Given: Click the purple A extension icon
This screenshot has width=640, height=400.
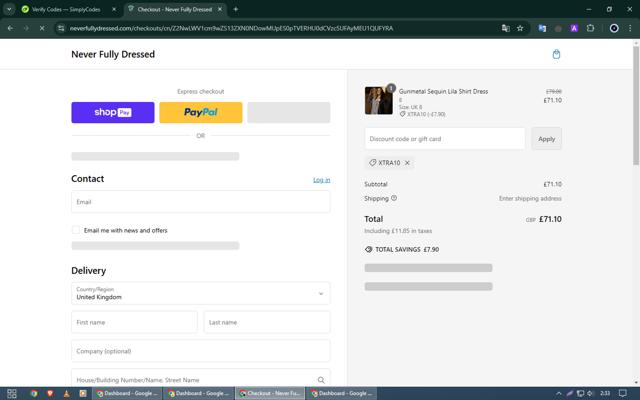Looking at the screenshot, I should [x=574, y=28].
